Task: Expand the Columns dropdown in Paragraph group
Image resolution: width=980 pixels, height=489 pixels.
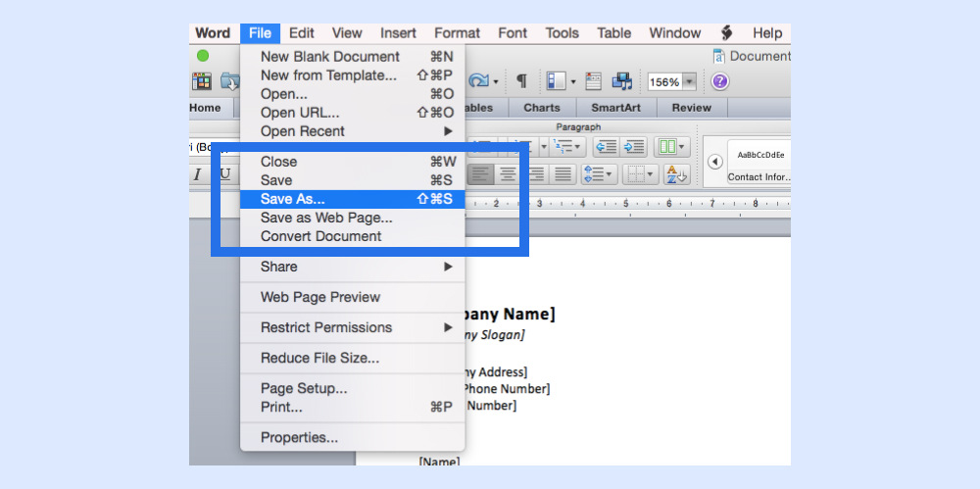Action: (x=672, y=147)
